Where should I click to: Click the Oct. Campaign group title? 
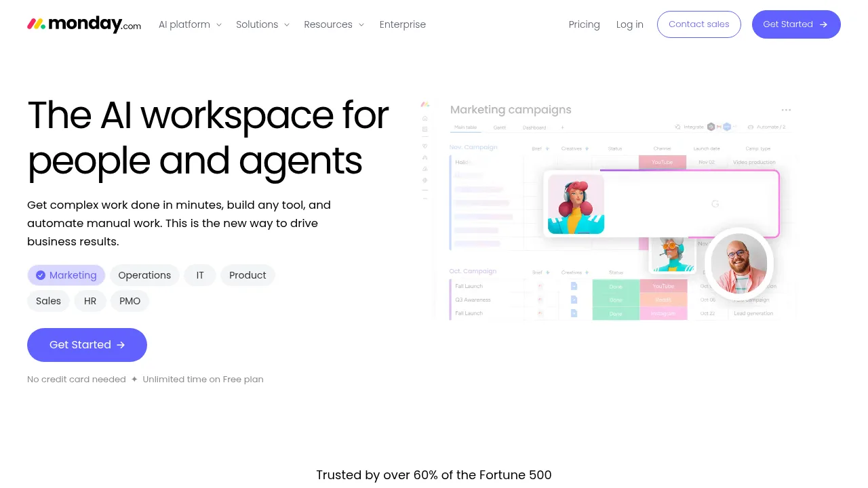tap(473, 271)
